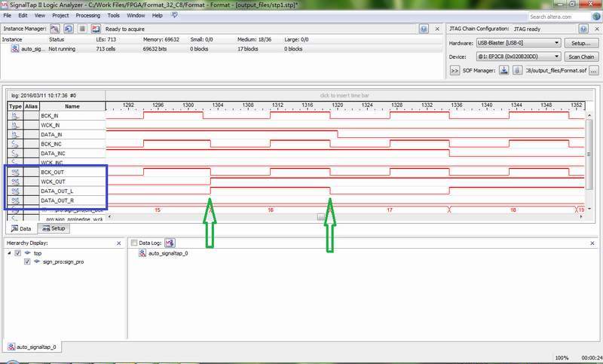Open the View menu
The image size is (603, 364).
click(40, 15)
